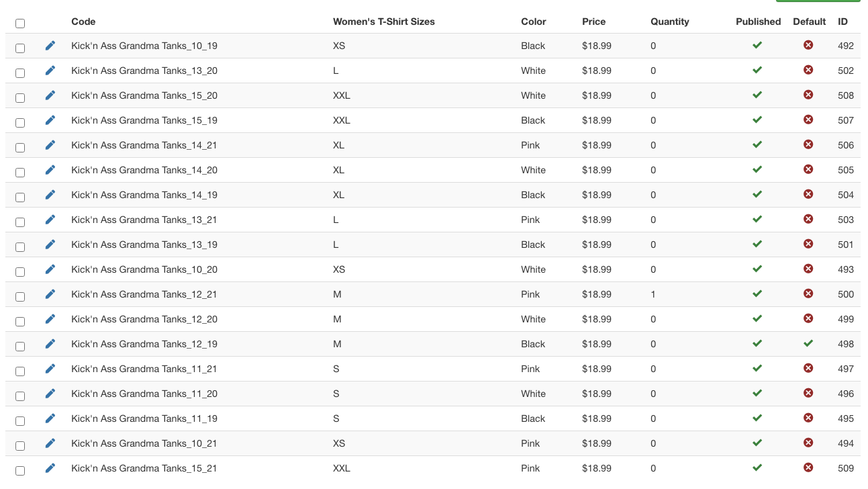Screen dimensions: 868x489
Task: Click the Color column header
Action: click(533, 21)
